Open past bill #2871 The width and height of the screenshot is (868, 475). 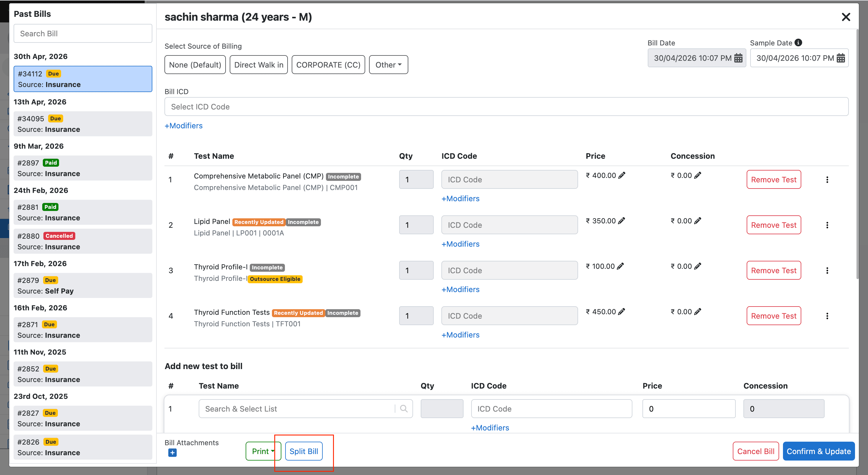pos(83,330)
